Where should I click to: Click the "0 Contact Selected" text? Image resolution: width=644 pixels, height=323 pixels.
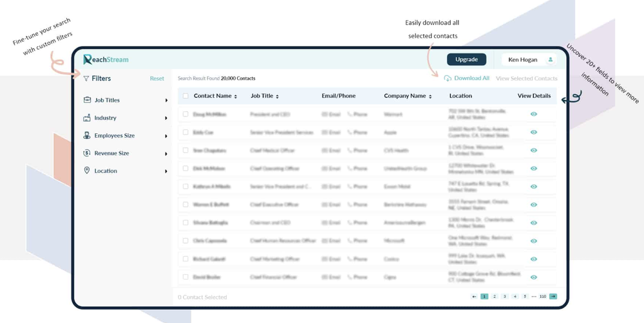tap(202, 297)
